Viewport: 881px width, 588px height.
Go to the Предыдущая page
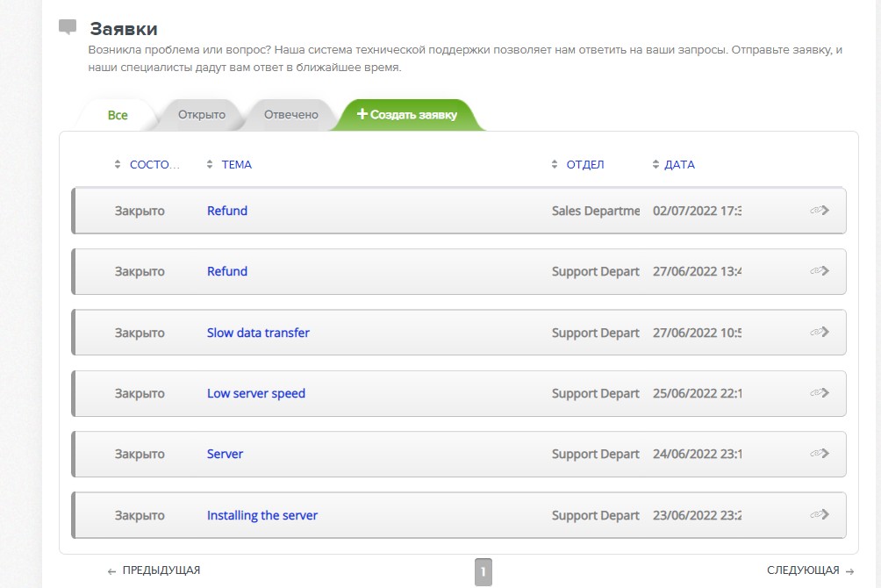click(161, 570)
